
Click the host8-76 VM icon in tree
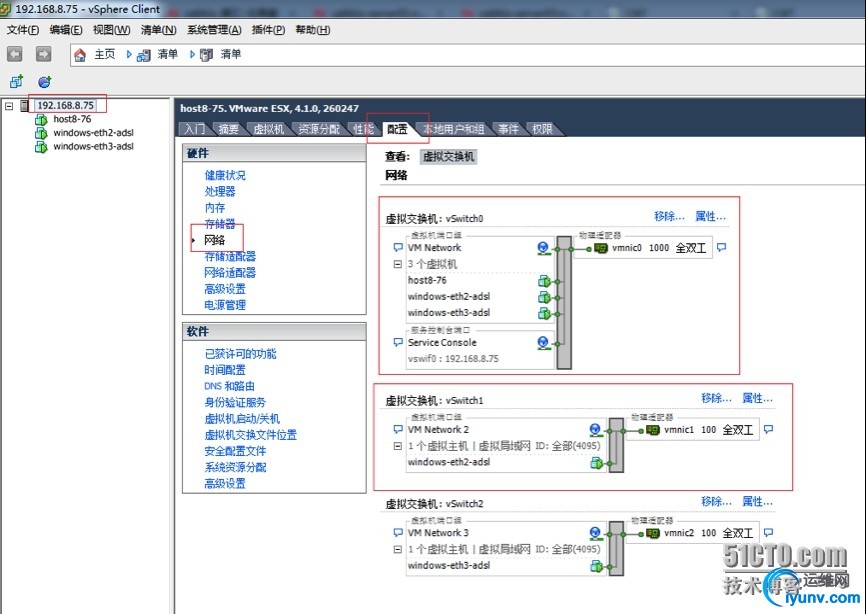[41, 119]
